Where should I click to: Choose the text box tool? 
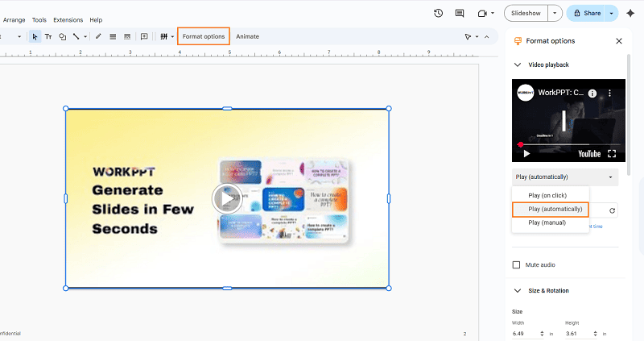pyautogui.click(x=48, y=36)
